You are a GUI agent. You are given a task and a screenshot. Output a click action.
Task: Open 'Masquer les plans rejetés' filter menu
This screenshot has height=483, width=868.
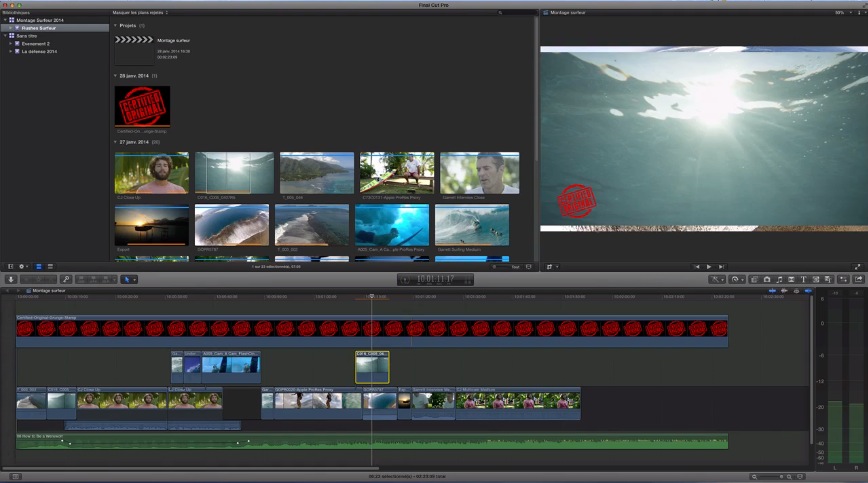tap(141, 13)
